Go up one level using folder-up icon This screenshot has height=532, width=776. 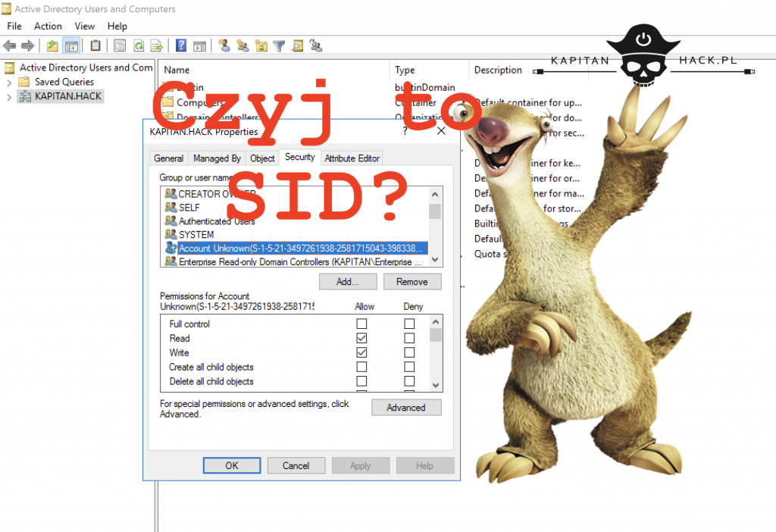click(52, 46)
